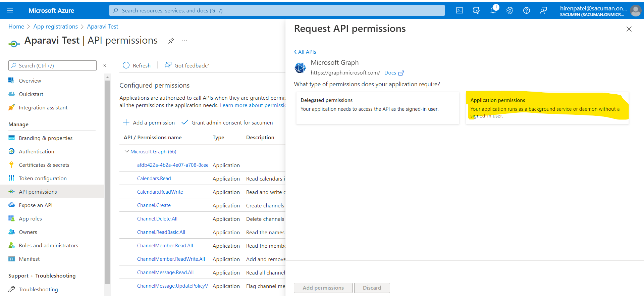Click Add a permission
This screenshot has height=296, width=644.
[x=149, y=122]
